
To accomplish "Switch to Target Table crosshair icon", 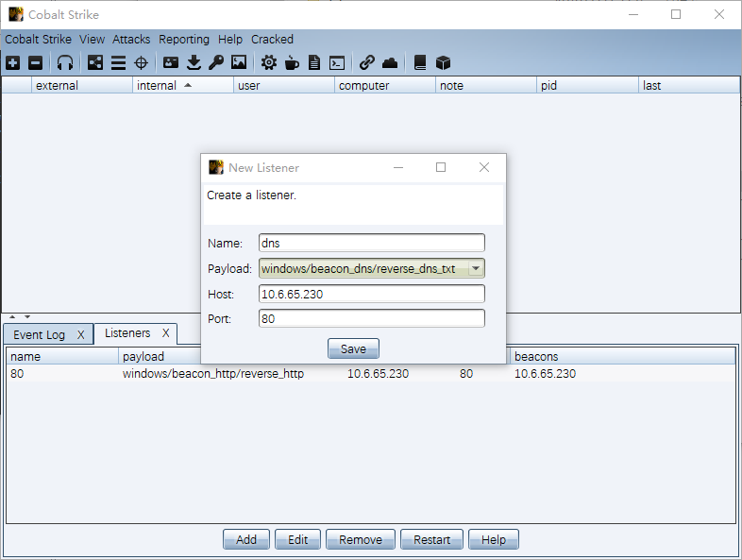I will 141,62.
